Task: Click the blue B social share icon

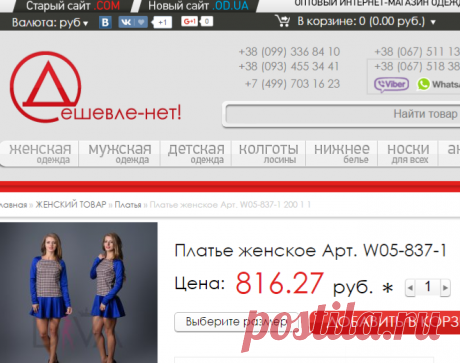Action: coord(105,22)
